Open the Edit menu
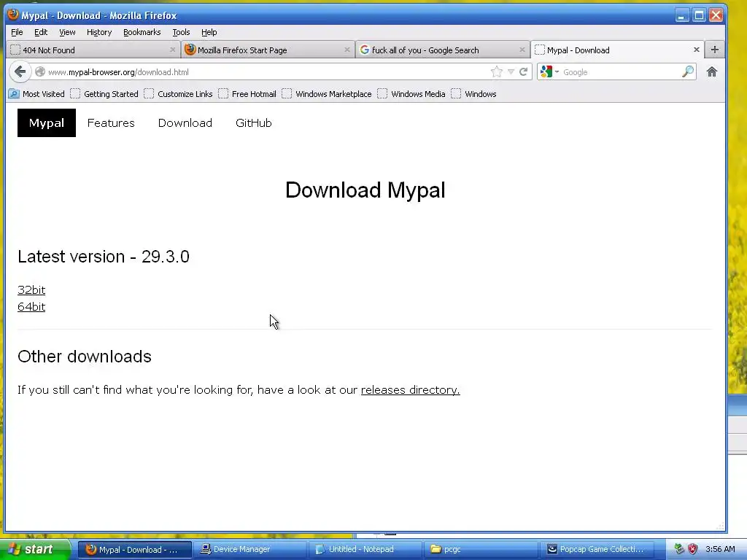The image size is (747, 560). [41, 32]
